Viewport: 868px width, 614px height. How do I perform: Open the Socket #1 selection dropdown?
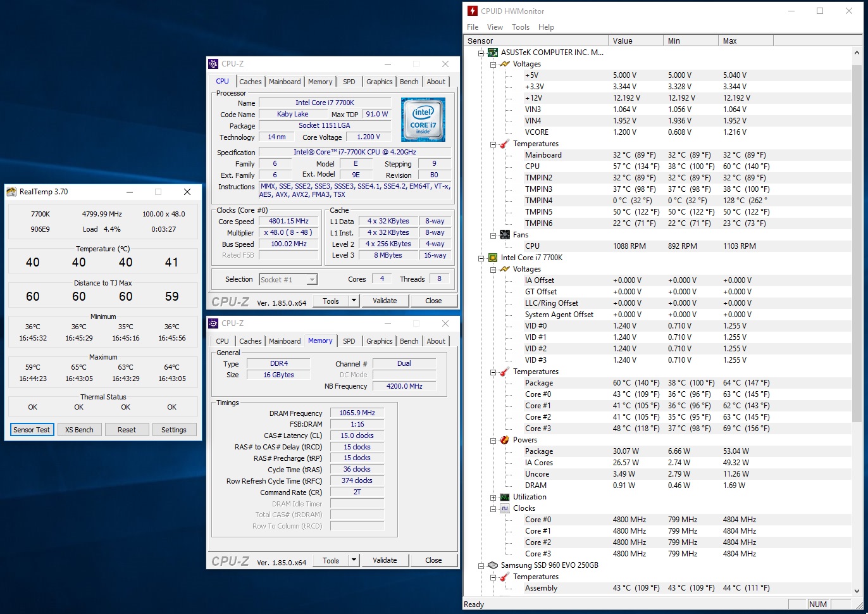pyautogui.click(x=312, y=280)
